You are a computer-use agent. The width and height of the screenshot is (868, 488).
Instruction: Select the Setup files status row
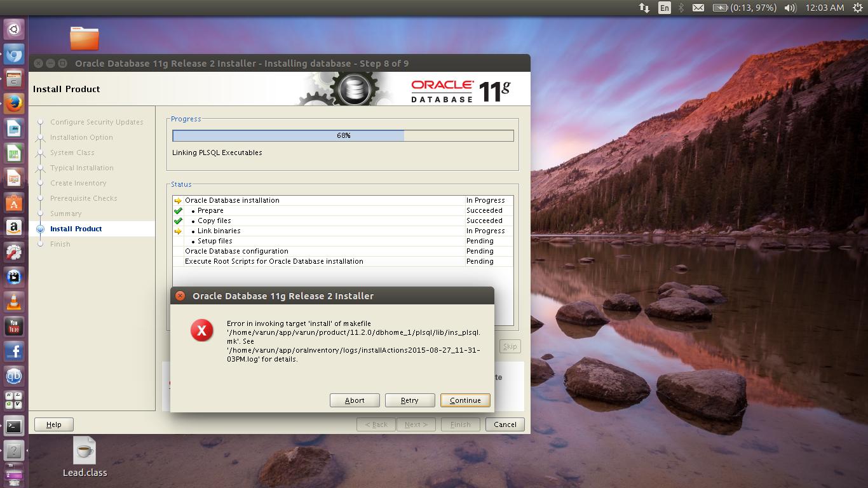click(x=342, y=241)
